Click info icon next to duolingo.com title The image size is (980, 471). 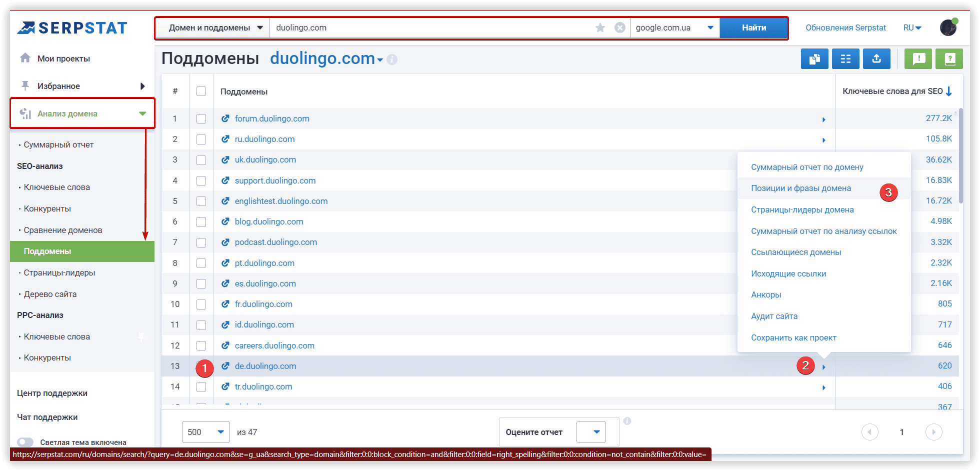click(x=392, y=59)
